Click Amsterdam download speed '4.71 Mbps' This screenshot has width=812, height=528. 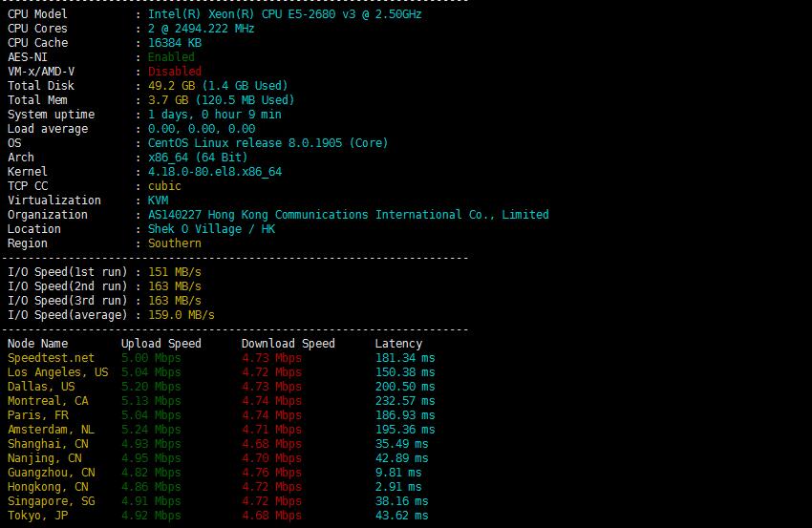(272, 430)
